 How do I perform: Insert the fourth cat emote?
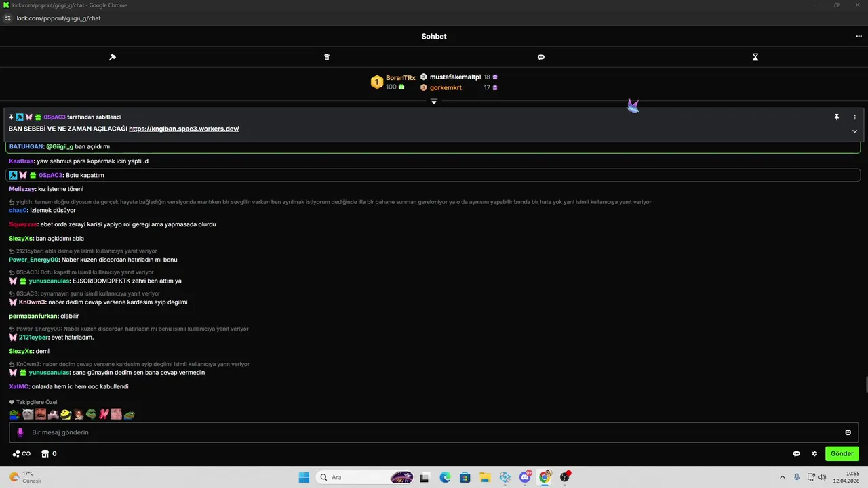pyautogui.click(x=53, y=414)
